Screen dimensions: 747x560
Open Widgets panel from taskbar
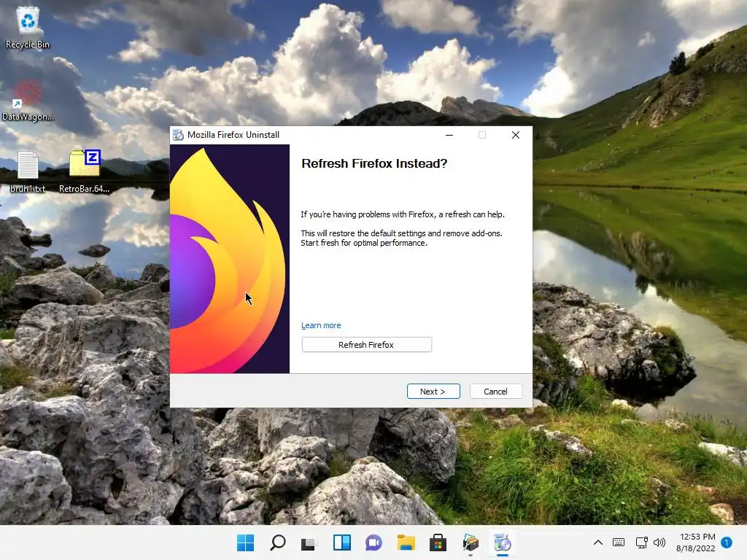[341, 542]
